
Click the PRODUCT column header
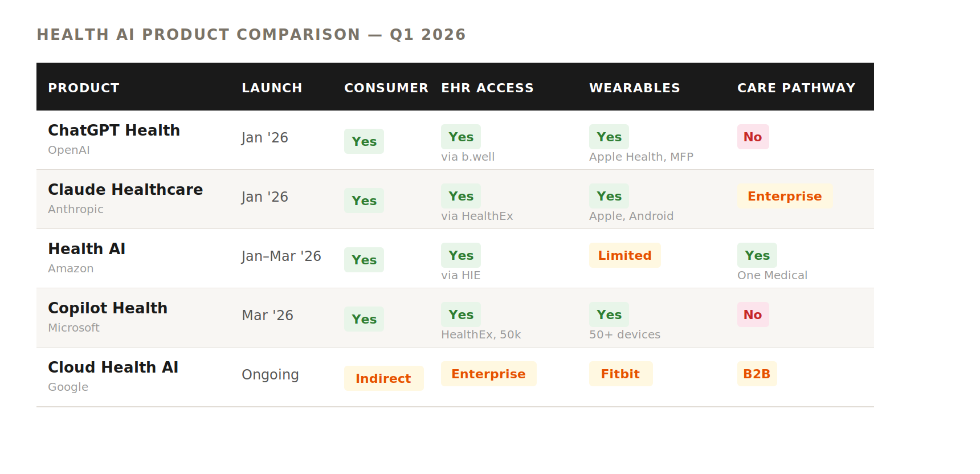coord(84,88)
